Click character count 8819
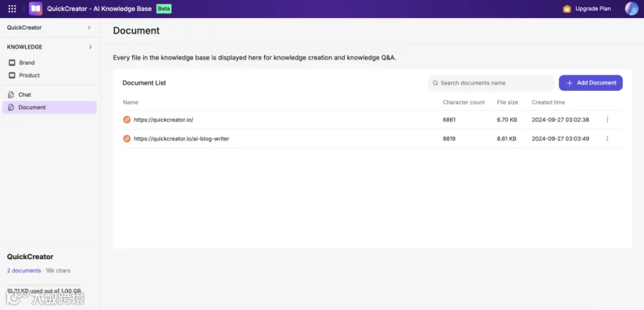The height and width of the screenshot is (310, 644). pyautogui.click(x=449, y=139)
